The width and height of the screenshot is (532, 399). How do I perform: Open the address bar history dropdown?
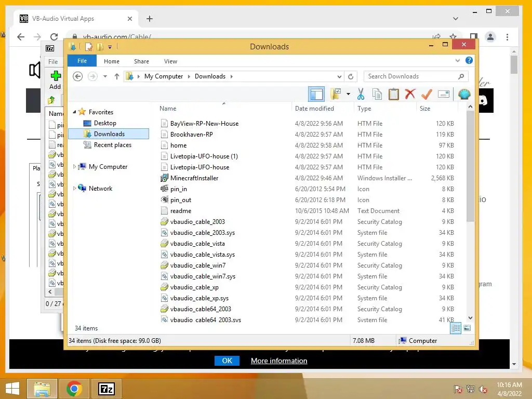click(x=339, y=77)
